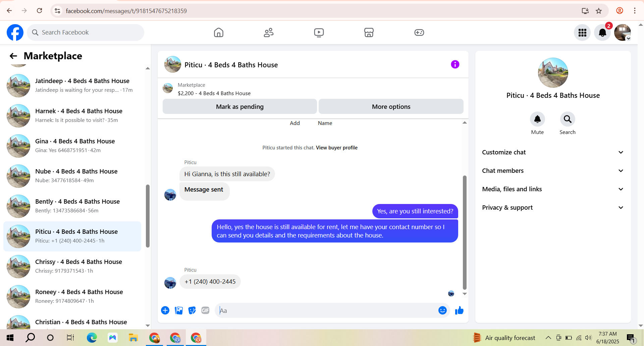Open Microsoft Edge from taskbar
The width and height of the screenshot is (644, 346).
click(92, 338)
